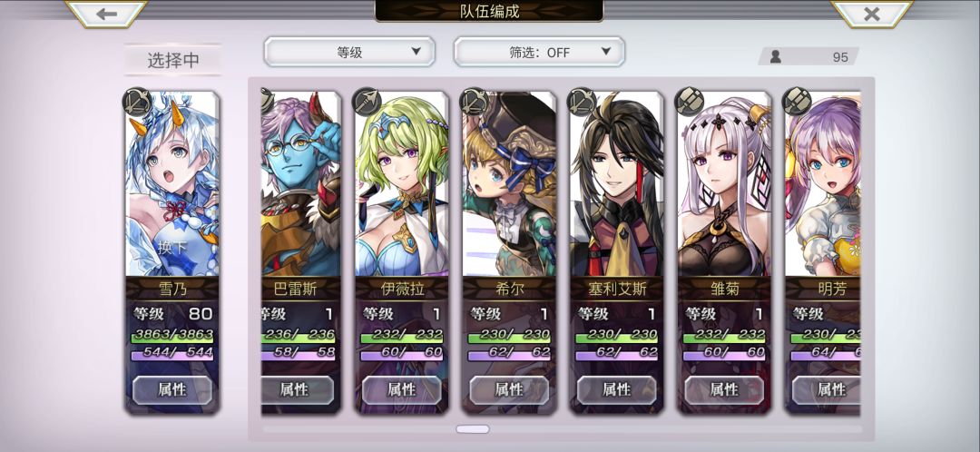Select 雏菊 character portrait
This screenshot has height=452, width=980.
coord(724,184)
